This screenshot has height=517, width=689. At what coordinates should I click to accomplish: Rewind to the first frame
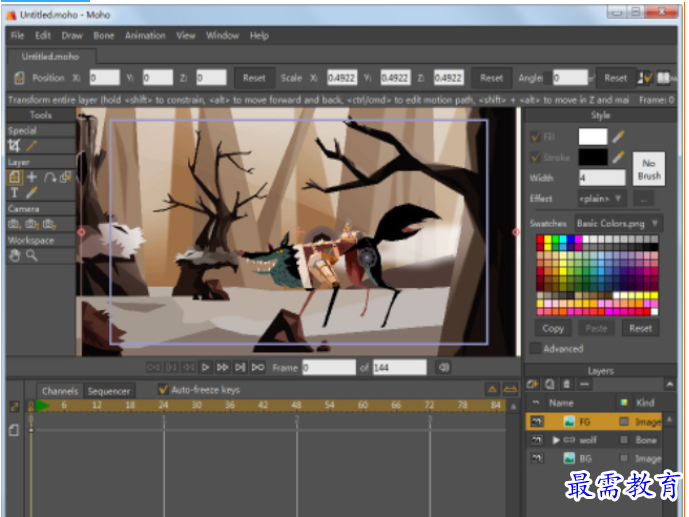[153, 367]
